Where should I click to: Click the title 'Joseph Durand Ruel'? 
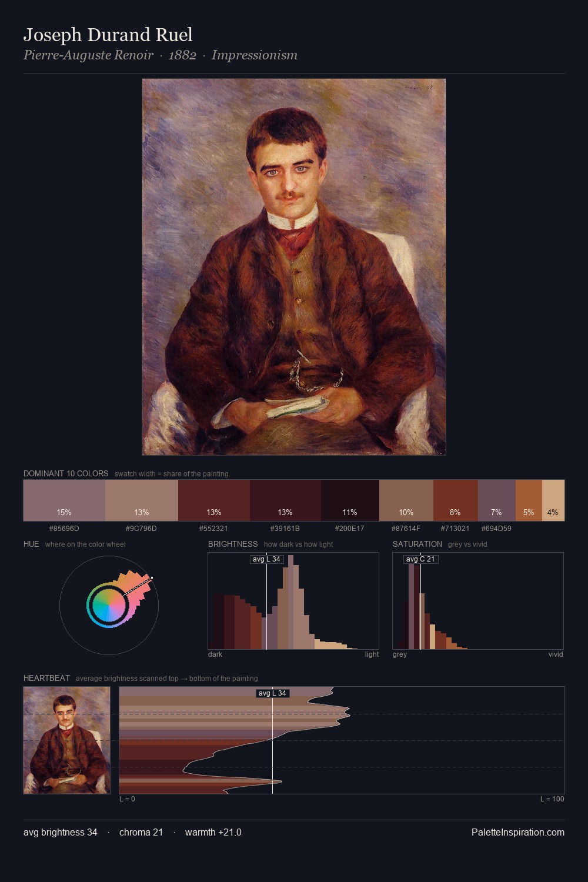[108, 35]
